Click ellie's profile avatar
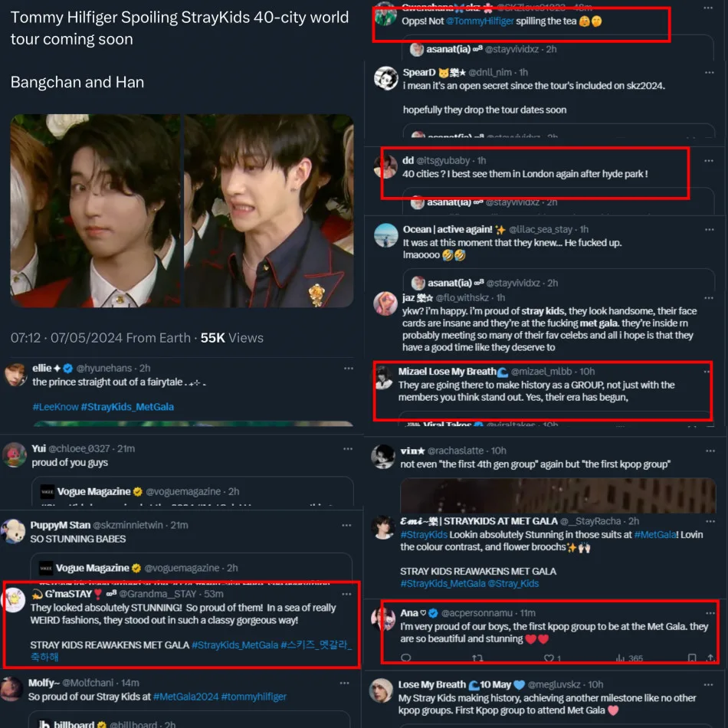 [15, 375]
